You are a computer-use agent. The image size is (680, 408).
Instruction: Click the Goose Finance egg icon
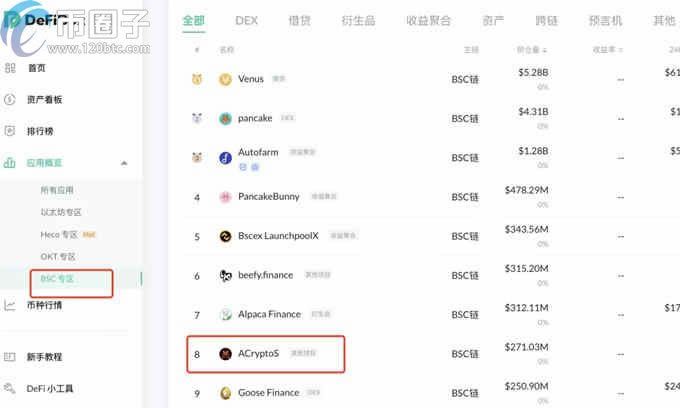(225, 393)
